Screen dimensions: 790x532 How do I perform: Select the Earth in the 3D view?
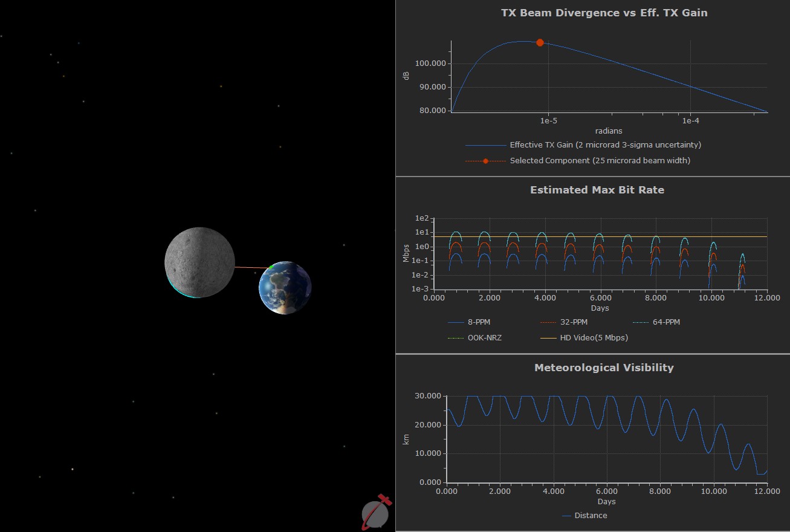tap(284, 288)
